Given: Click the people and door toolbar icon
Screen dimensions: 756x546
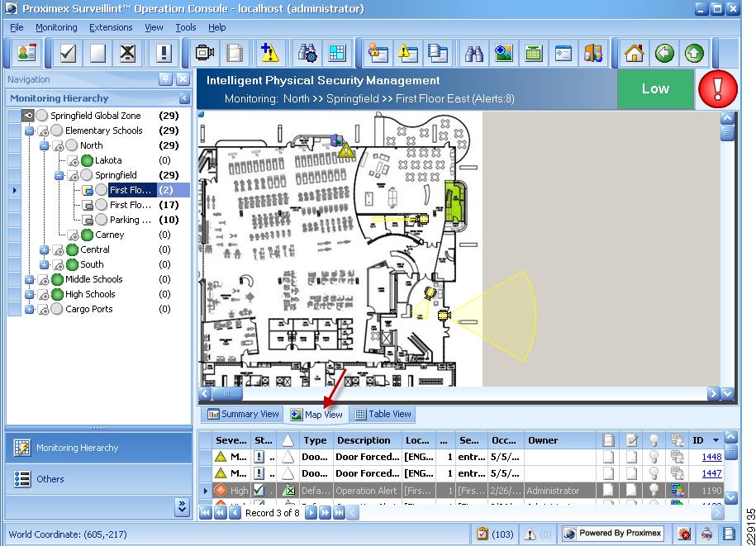Looking at the screenshot, I should 593,53.
